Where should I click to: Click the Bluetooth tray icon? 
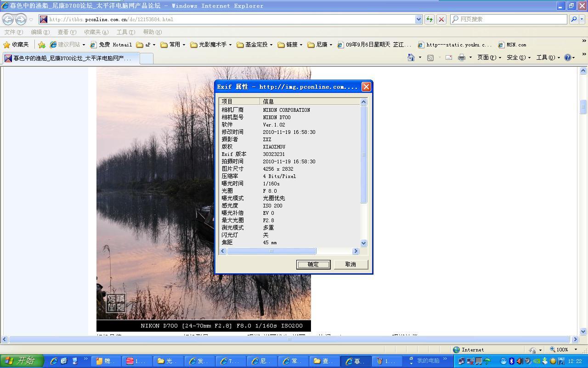tap(511, 361)
